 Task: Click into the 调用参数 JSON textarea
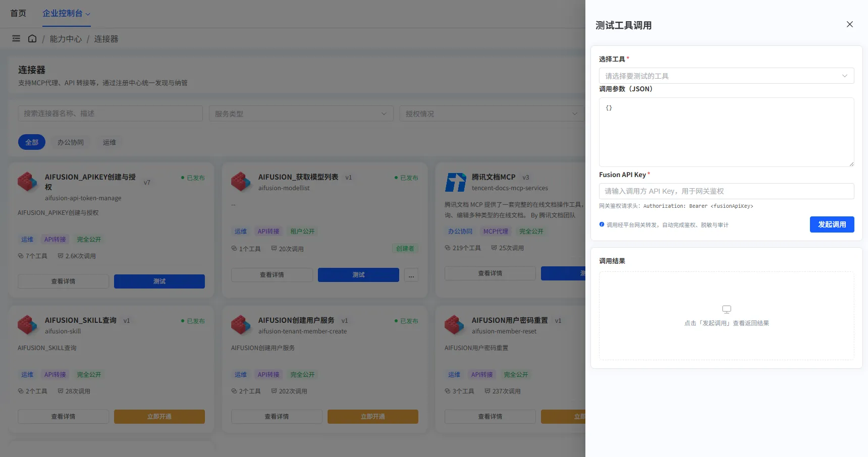point(726,132)
